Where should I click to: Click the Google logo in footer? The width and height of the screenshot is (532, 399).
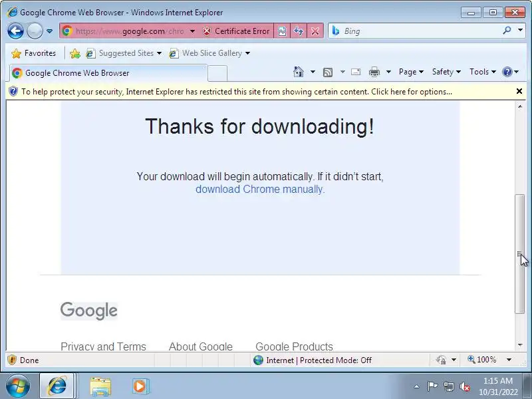[89, 311]
